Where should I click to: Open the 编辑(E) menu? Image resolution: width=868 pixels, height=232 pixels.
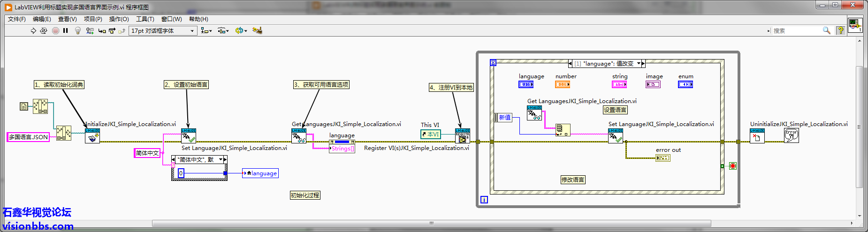coord(42,19)
